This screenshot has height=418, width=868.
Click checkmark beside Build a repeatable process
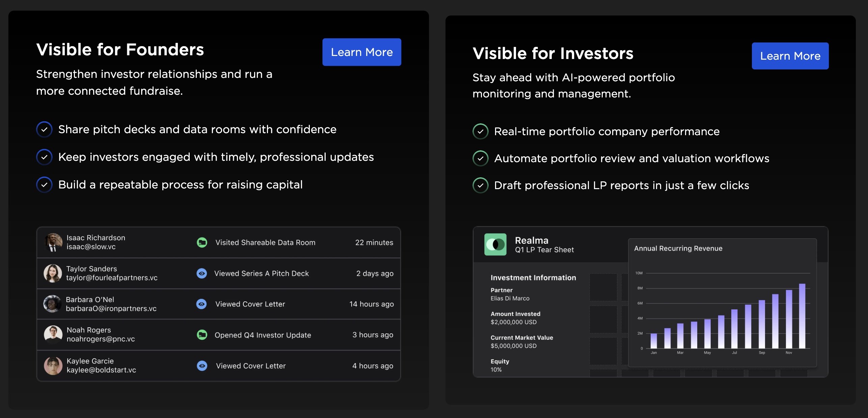pos(44,185)
